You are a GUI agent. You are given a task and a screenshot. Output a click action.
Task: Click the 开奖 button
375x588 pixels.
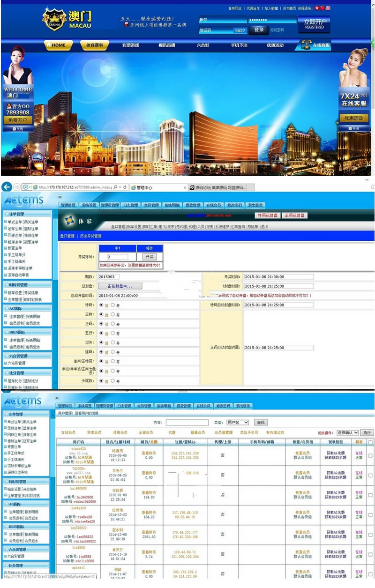(149, 257)
